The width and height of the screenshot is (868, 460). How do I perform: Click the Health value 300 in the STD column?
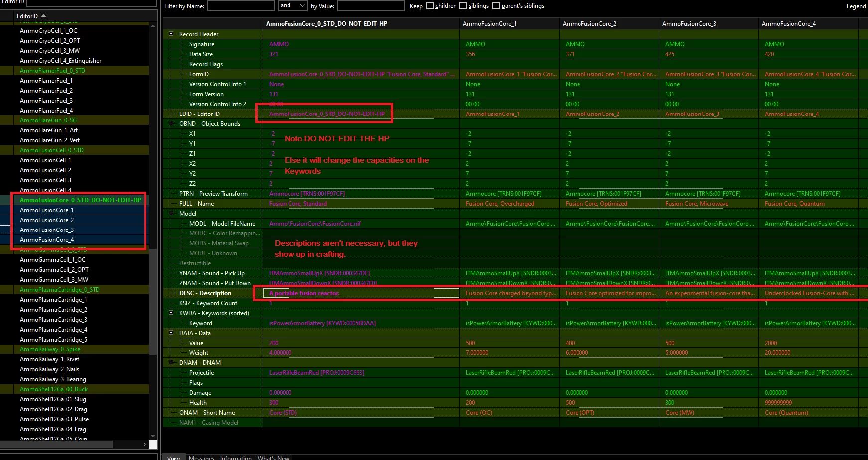point(361,403)
